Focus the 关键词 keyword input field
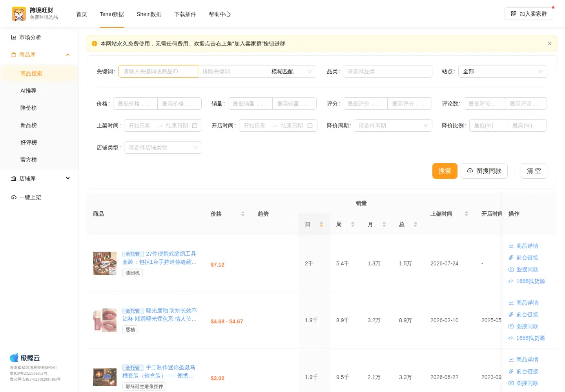 tap(158, 71)
